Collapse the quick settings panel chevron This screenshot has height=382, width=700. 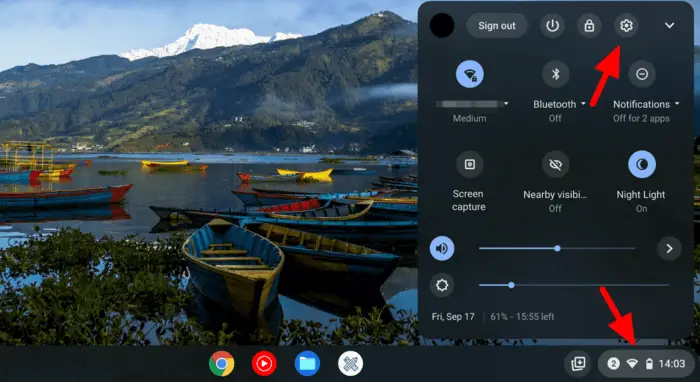tap(669, 25)
